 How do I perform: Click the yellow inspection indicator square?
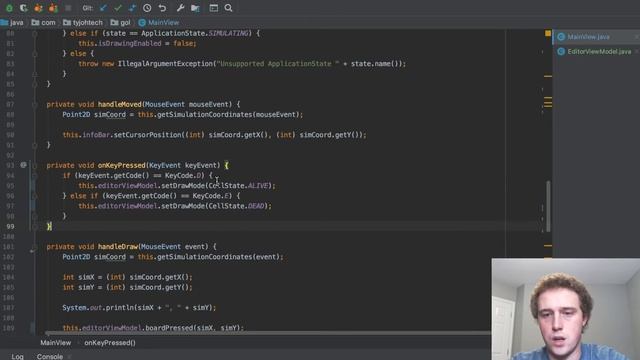click(x=548, y=33)
